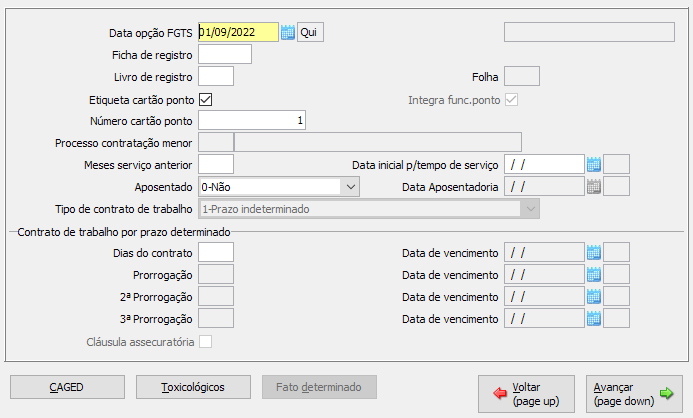Expand Tipo de contrato de trabalho dropdown

[x=529, y=208]
